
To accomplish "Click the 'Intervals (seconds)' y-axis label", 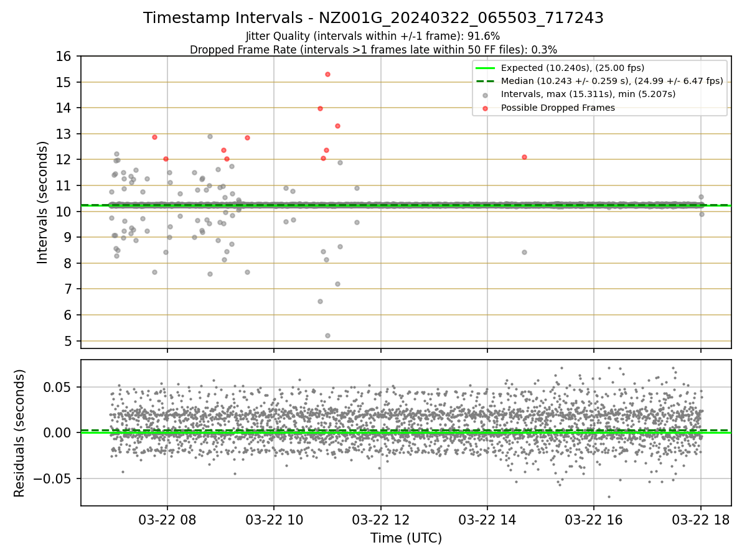I will click(x=43, y=202).
